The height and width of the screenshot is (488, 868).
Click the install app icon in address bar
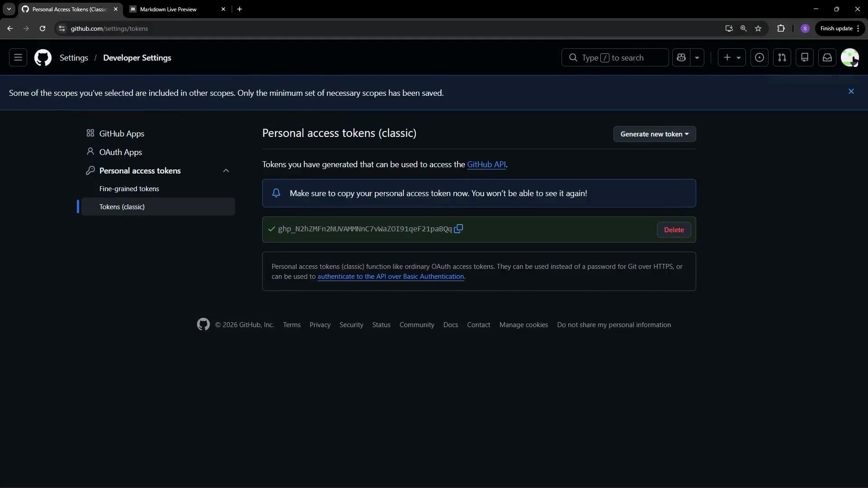(729, 28)
